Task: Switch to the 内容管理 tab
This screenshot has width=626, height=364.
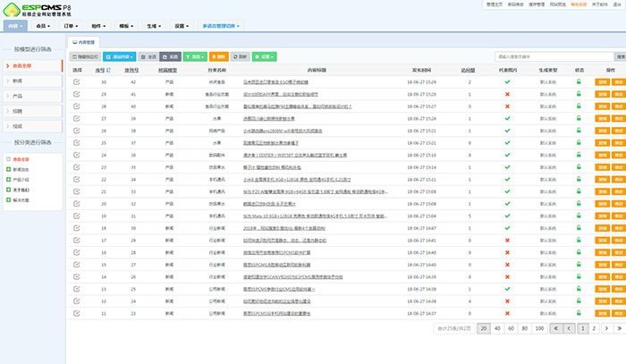Action: pyautogui.click(x=86, y=41)
